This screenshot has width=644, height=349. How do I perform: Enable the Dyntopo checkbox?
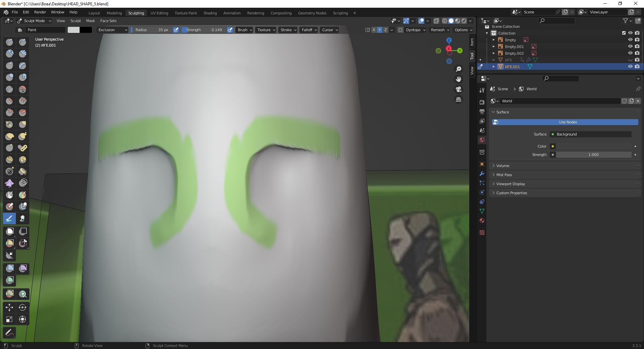(x=400, y=30)
